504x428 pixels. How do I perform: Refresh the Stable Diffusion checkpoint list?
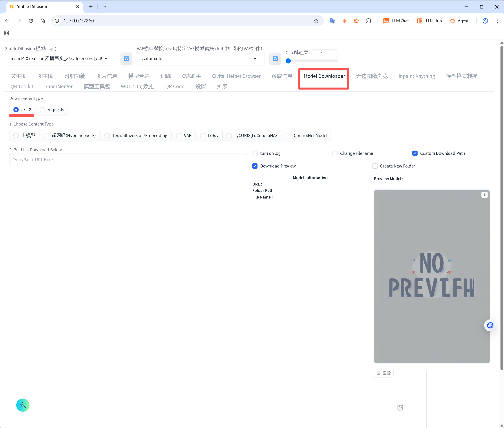pos(126,59)
